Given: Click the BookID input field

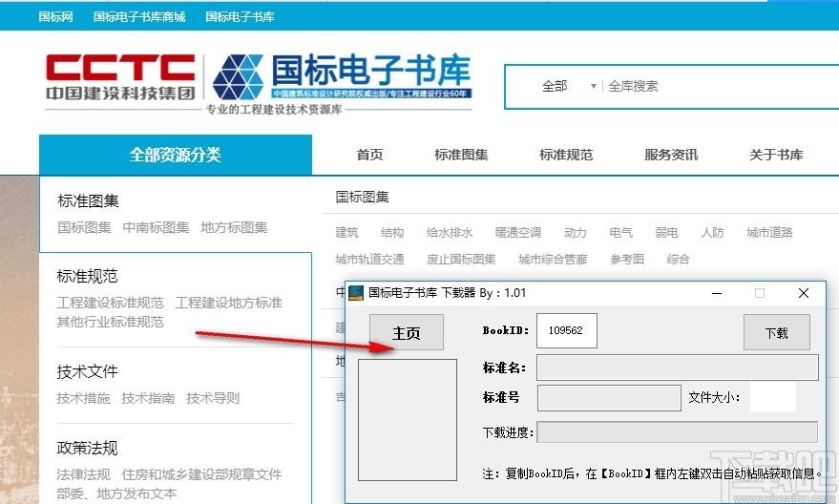Looking at the screenshot, I should [567, 330].
